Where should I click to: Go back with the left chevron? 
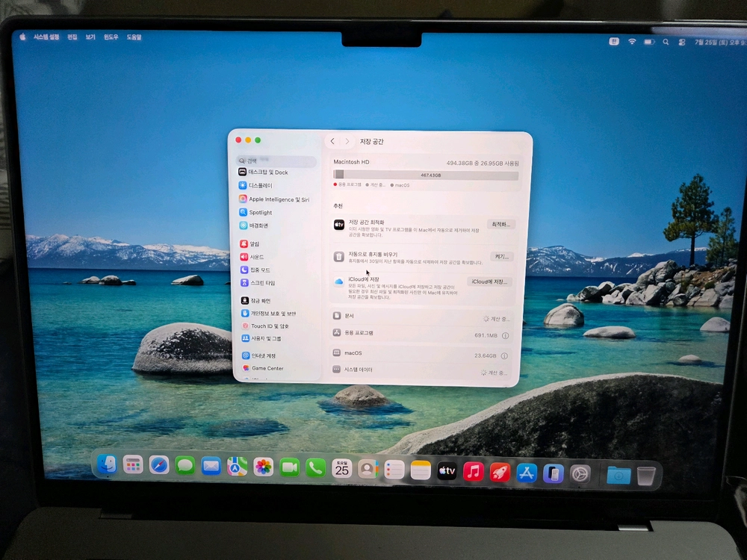click(332, 141)
